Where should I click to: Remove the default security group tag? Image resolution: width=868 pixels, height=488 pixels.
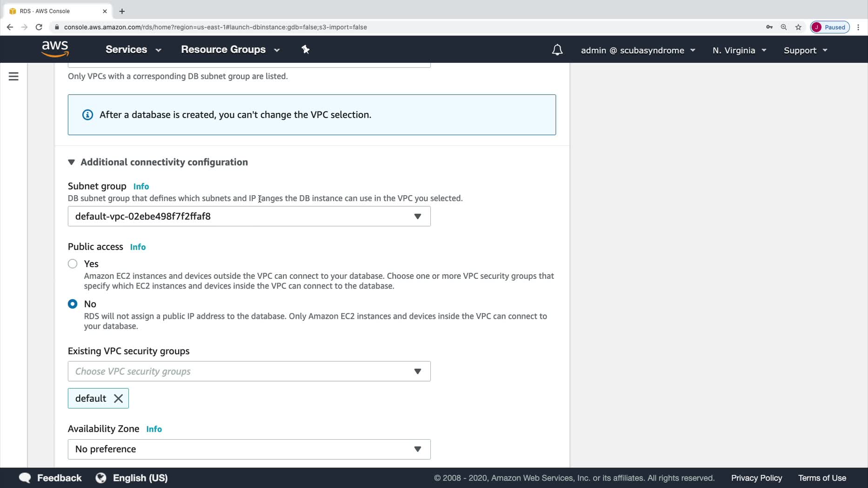119,399
